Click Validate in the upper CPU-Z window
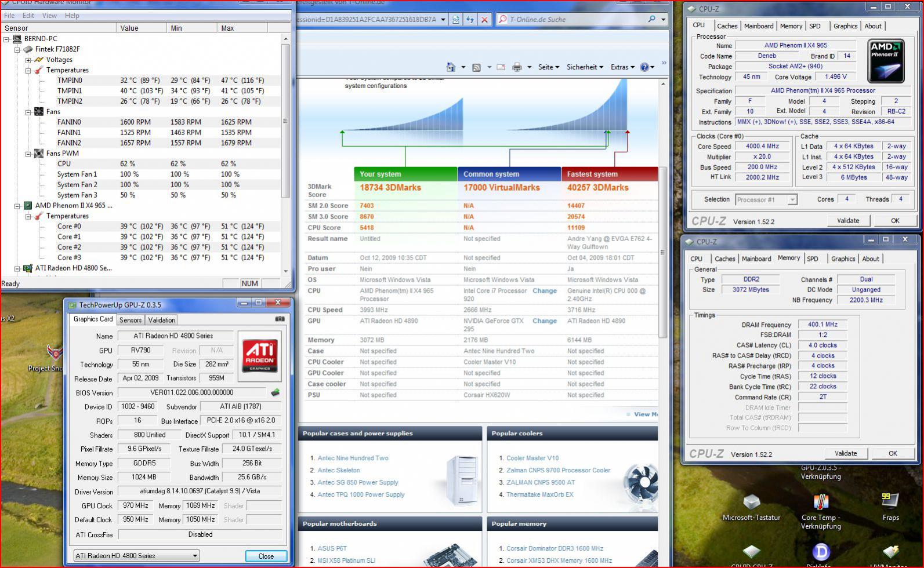This screenshot has width=924, height=568. coord(847,221)
